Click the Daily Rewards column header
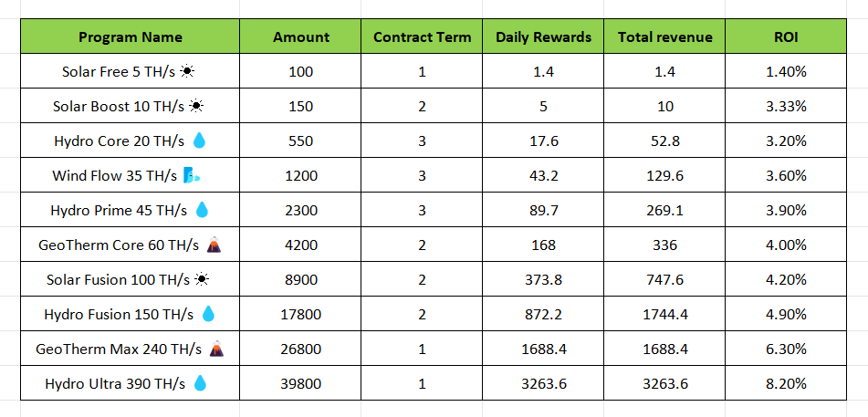The height and width of the screenshot is (417, 868). coord(543,37)
